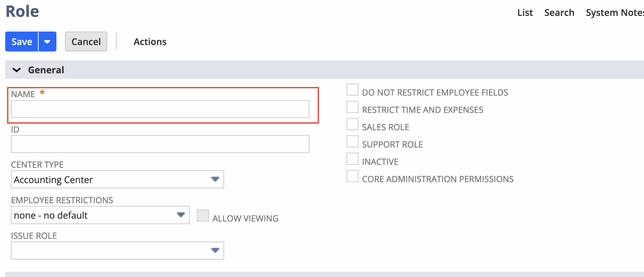
Task: Go to the List link
Action: tap(525, 13)
